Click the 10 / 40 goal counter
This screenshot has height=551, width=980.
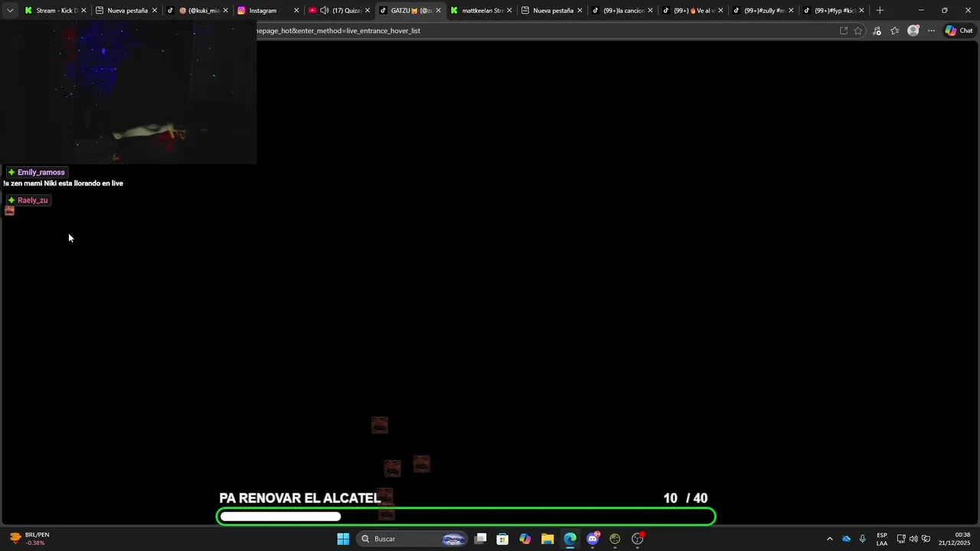pyautogui.click(x=685, y=498)
